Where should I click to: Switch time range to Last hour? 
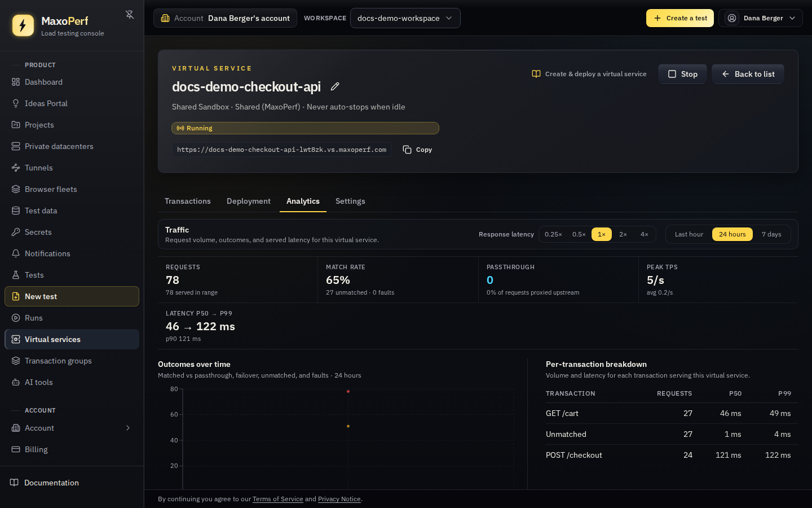pos(689,234)
